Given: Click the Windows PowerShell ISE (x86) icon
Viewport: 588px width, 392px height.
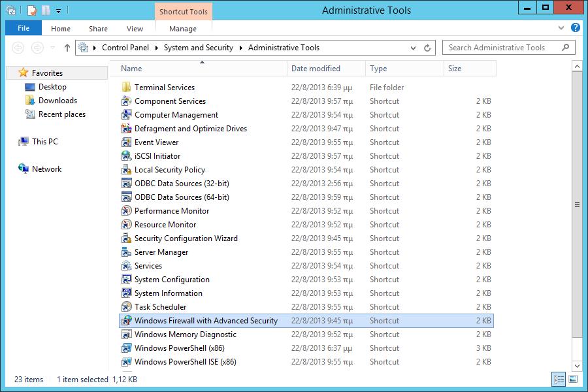Looking at the screenshot, I should 126,361.
